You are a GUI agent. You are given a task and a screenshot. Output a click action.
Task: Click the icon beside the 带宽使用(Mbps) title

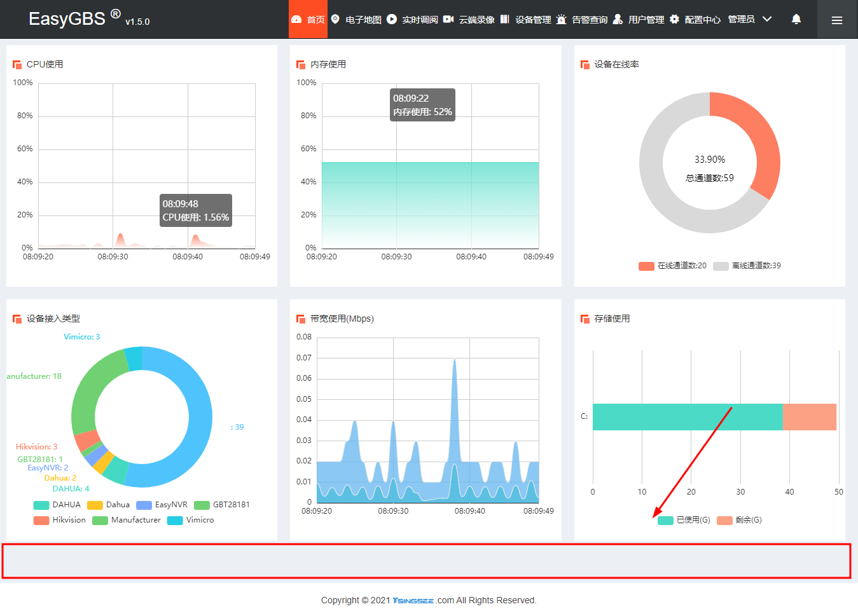point(301,318)
